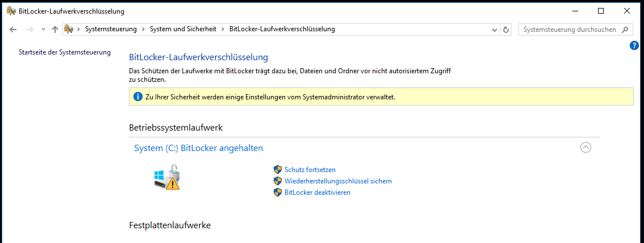Image resolution: width=644 pixels, height=243 pixels.
Task: Go up one level with Up arrow
Action: (x=55, y=30)
